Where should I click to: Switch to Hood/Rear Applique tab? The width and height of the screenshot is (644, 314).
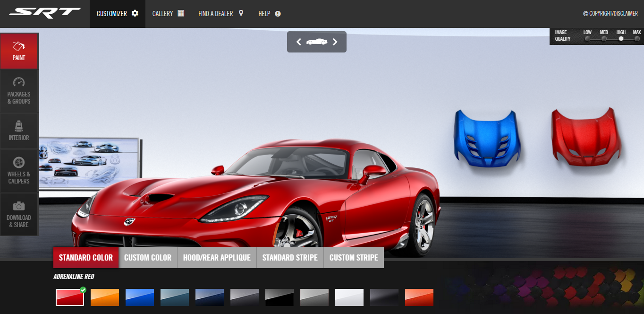click(x=217, y=258)
